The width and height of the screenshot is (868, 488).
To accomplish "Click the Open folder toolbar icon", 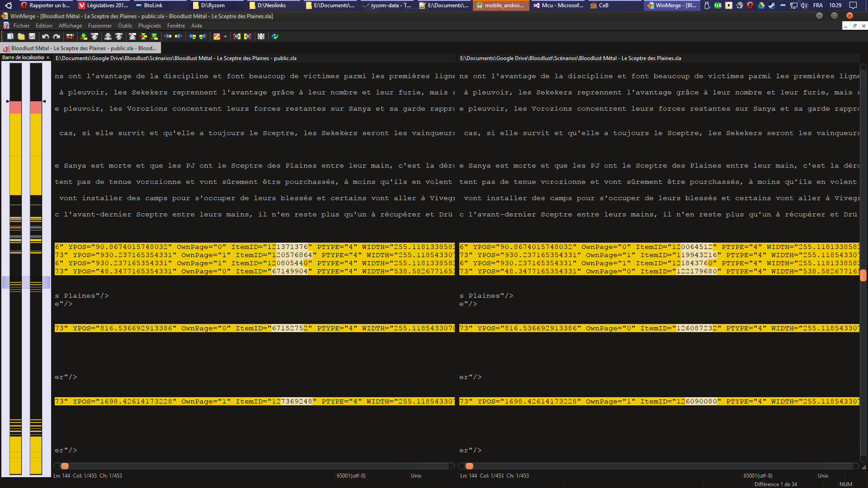I will 21,37.
